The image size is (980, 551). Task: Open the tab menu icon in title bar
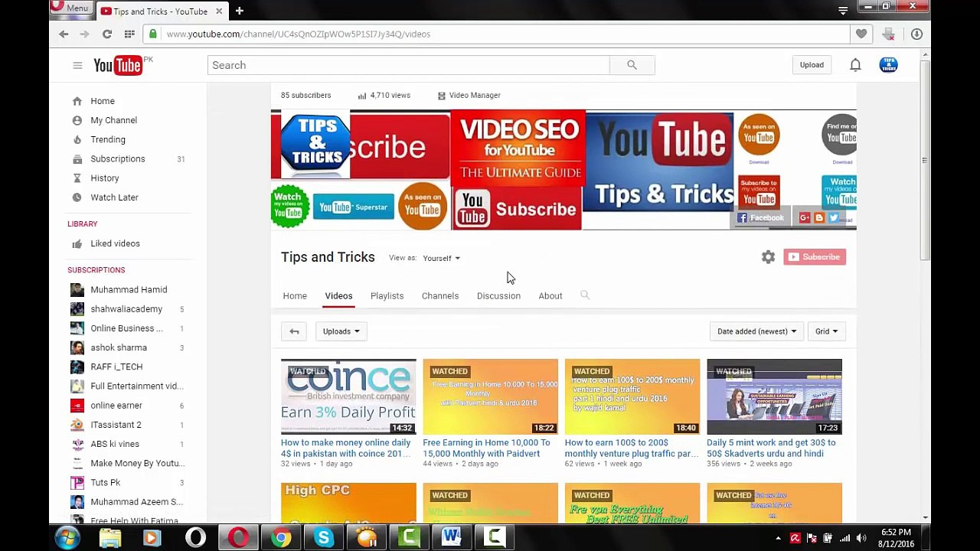pyautogui.click(x=843, y=11)
